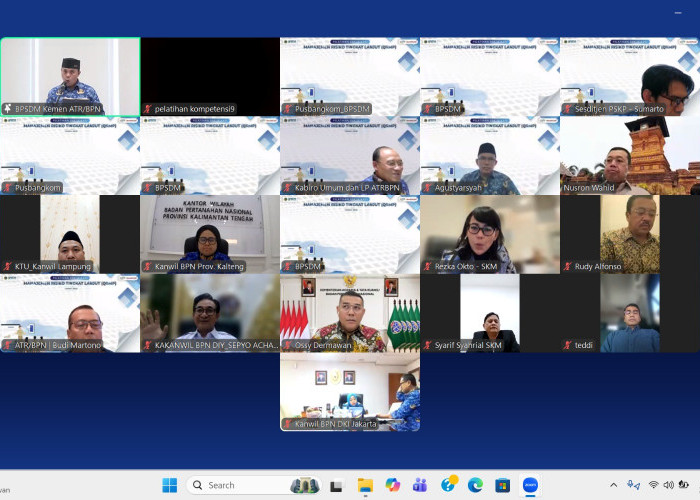Launch Copilot from the taskbar
This screenshot has width=700, height=500.
point(392,485)
